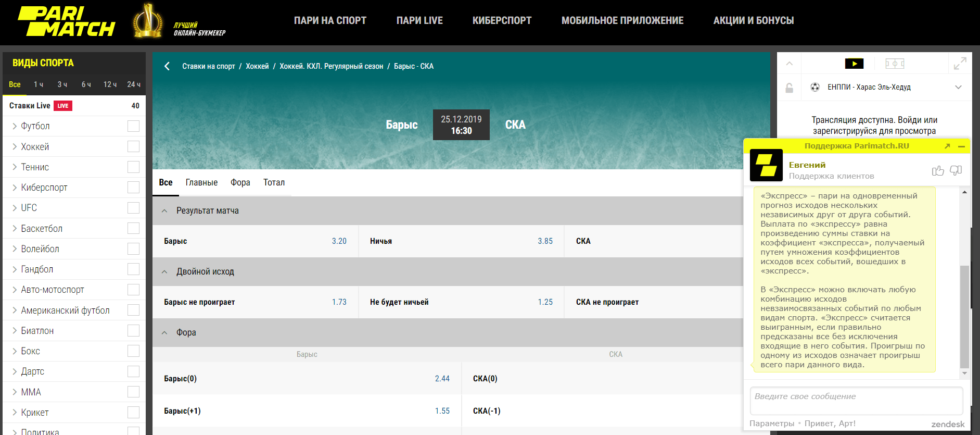Filter events by 24 ч
This screenshot has height=435, width=980.
134,84
